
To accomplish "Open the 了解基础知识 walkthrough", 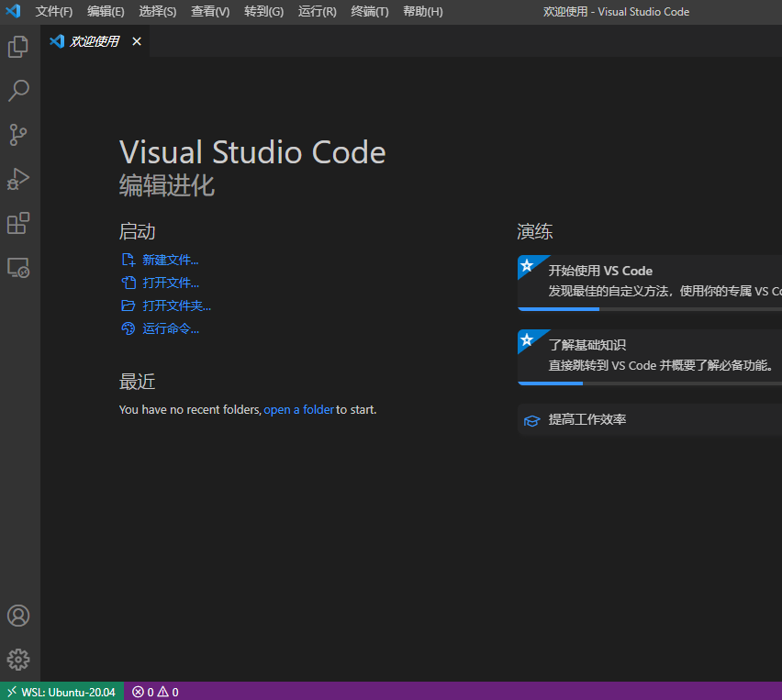I will point(650,357).
